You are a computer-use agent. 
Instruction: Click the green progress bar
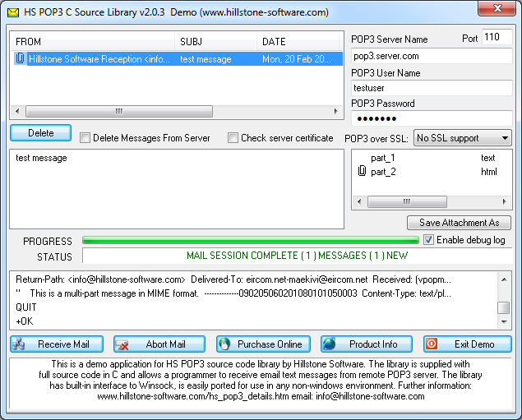(x=251, y=240)
